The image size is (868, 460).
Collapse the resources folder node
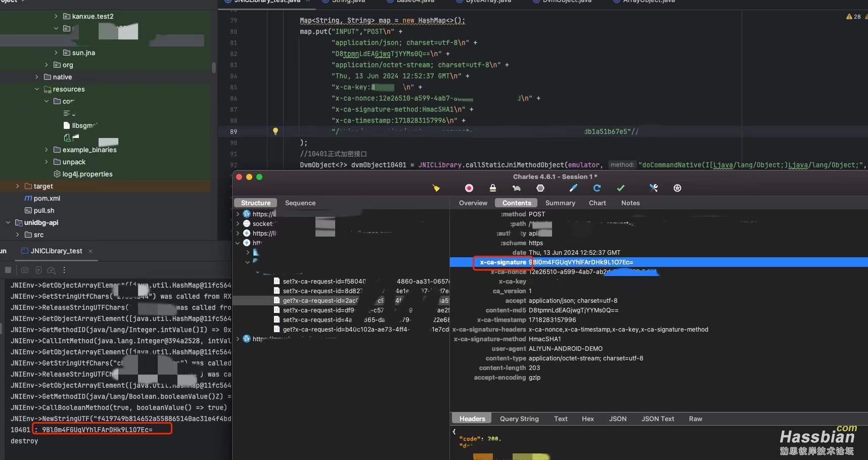37,89
